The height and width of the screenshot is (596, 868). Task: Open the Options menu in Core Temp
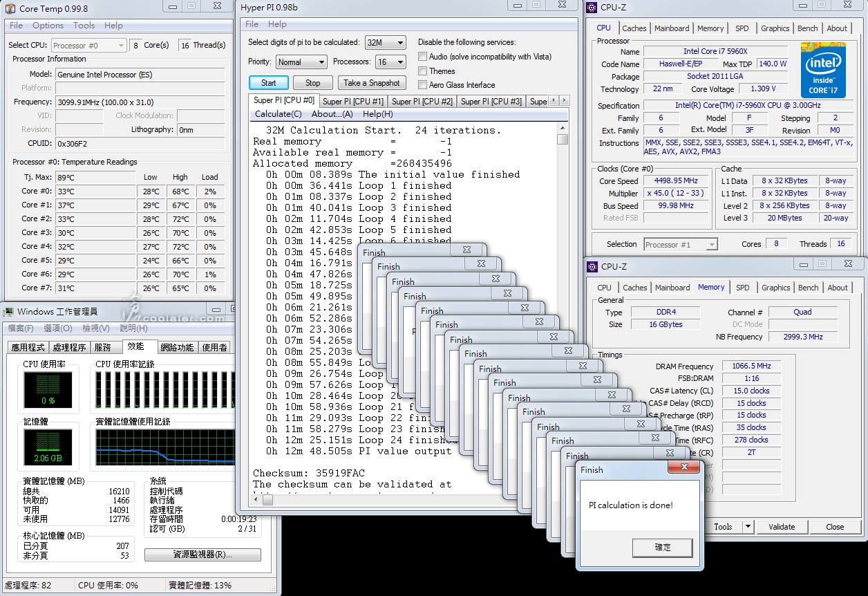tap(48, 26)
